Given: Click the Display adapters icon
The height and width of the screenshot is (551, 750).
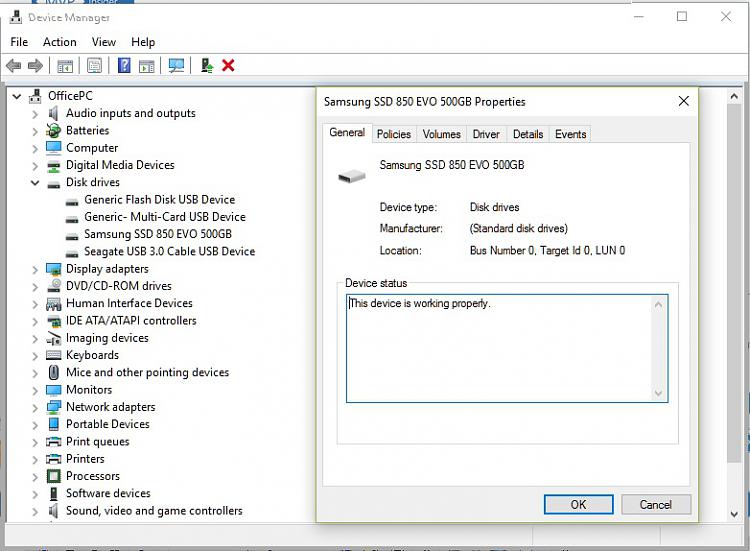Looking at the screenshot, I should [x=54, y=269].
